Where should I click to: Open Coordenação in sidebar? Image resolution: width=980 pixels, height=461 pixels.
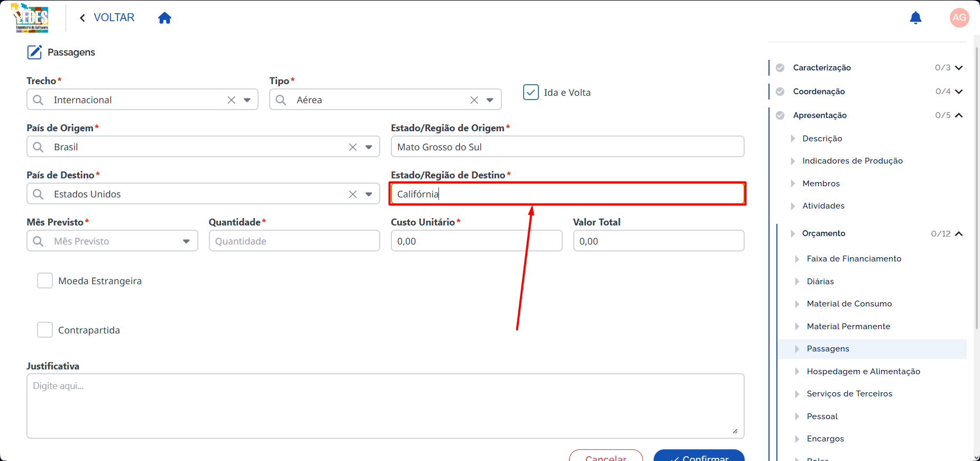(x=819, y=92)
